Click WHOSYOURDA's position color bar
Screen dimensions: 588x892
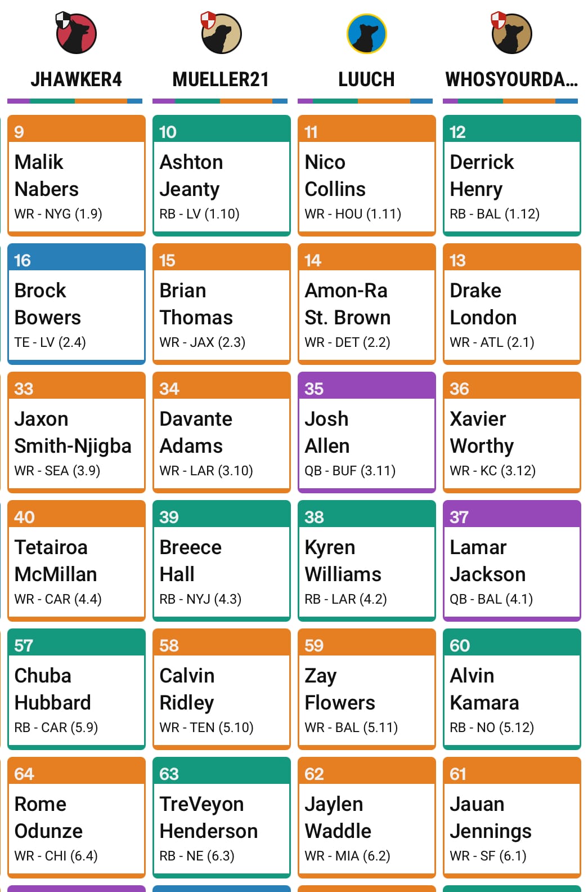point(510,101)
